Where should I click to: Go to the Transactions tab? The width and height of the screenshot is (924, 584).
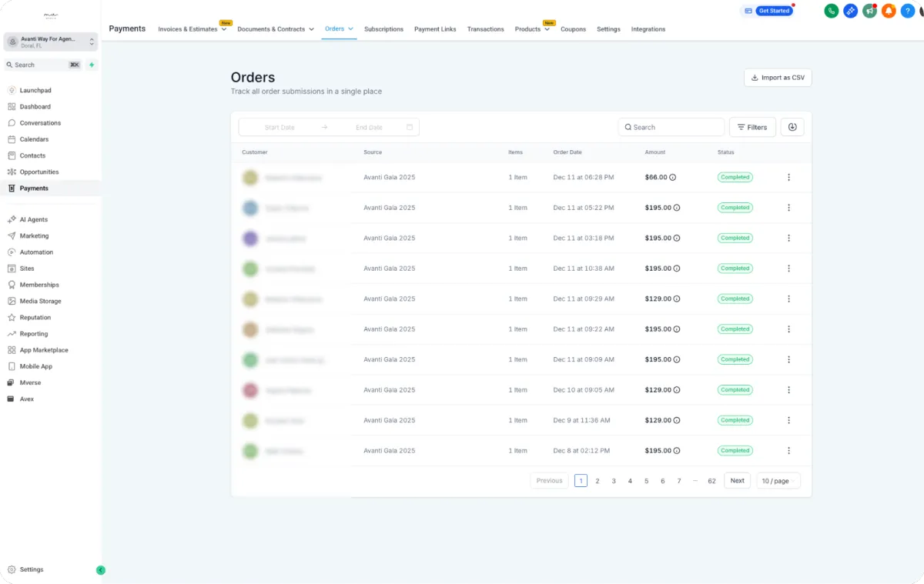pos(485,29)
